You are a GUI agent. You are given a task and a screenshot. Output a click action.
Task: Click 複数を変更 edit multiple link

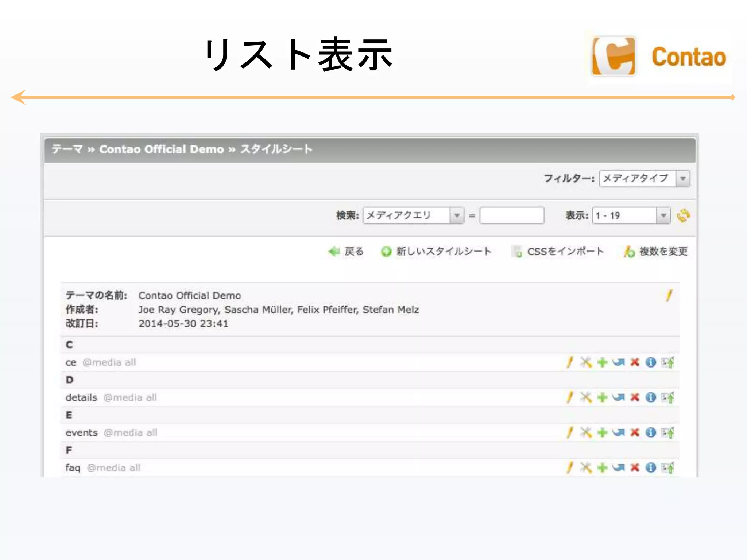655,252
